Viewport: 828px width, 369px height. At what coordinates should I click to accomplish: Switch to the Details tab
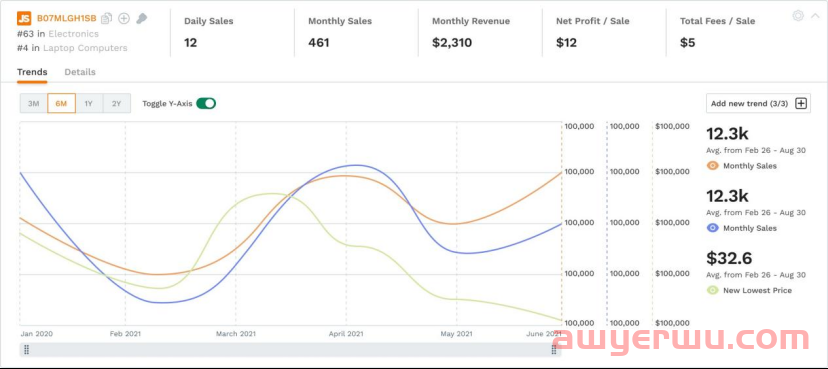click(80, 72)
